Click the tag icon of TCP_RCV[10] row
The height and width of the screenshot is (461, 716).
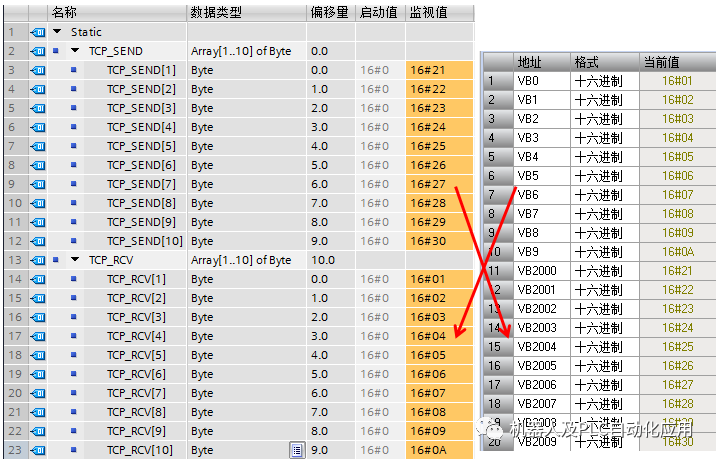pyautogui.click(x=38, y=451)
